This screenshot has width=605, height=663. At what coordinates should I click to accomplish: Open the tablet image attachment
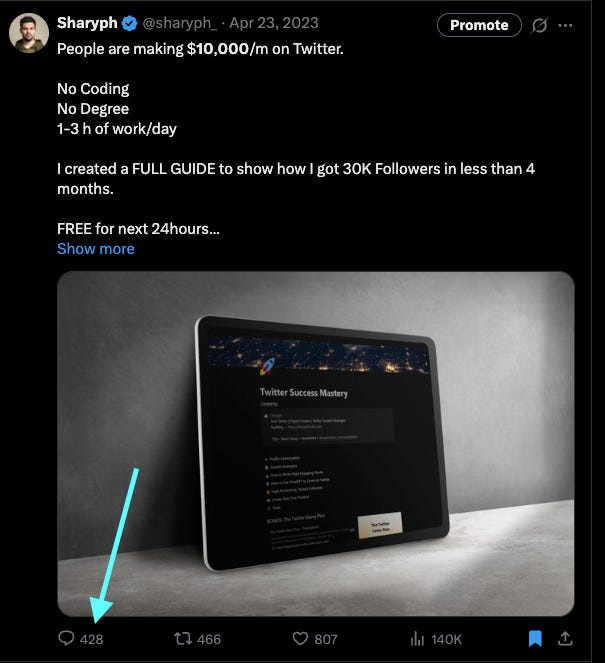coord(315,444)
